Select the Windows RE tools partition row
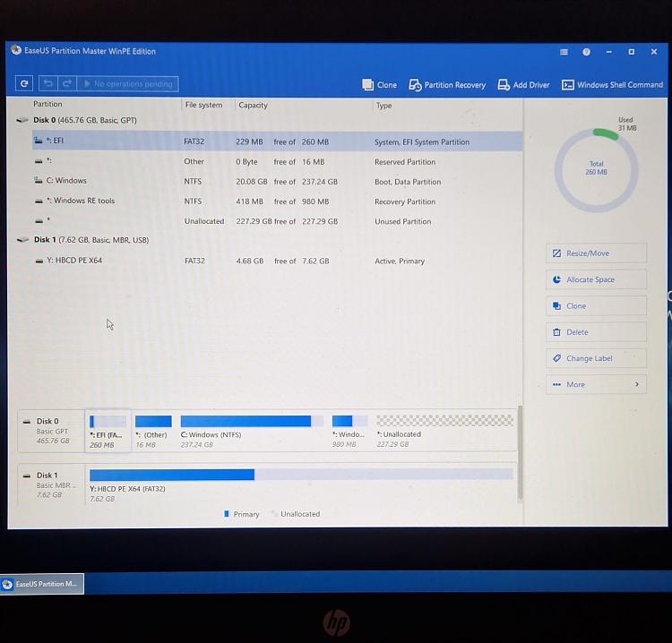This screenshot has width=672, height=643. coord(269,201)
